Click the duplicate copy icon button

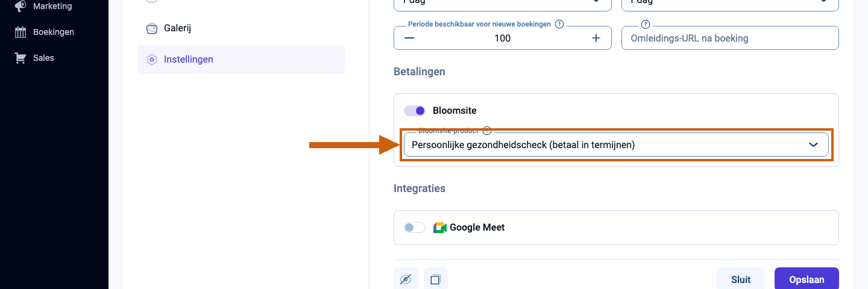436,279
